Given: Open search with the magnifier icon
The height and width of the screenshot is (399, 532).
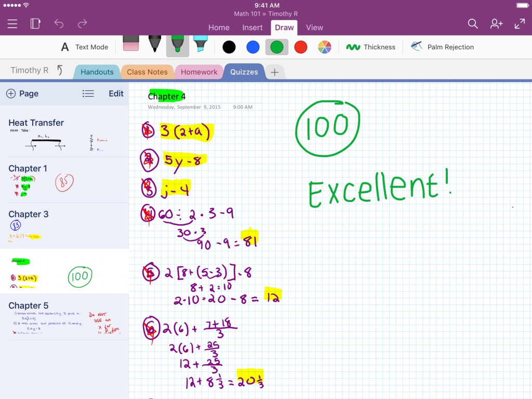Looking at the screenshot, I should [x=473, y=23].
